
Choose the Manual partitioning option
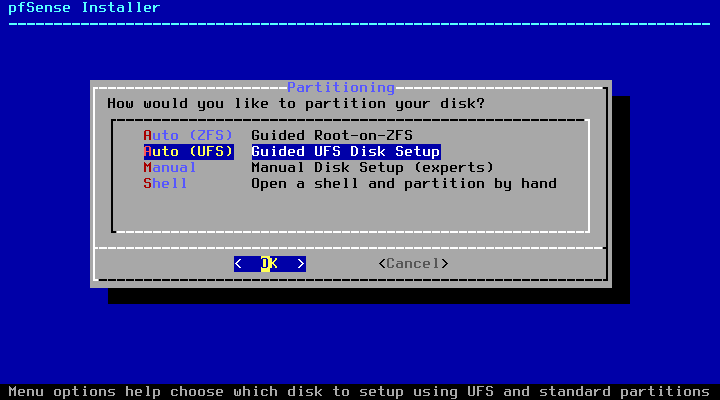pyautogui.click(x=170, y=167)
